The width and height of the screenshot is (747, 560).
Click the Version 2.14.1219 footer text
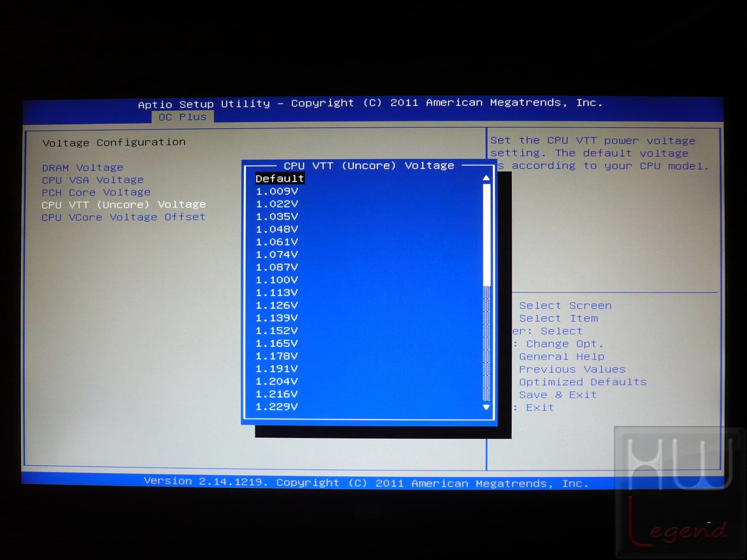point(366,483)
